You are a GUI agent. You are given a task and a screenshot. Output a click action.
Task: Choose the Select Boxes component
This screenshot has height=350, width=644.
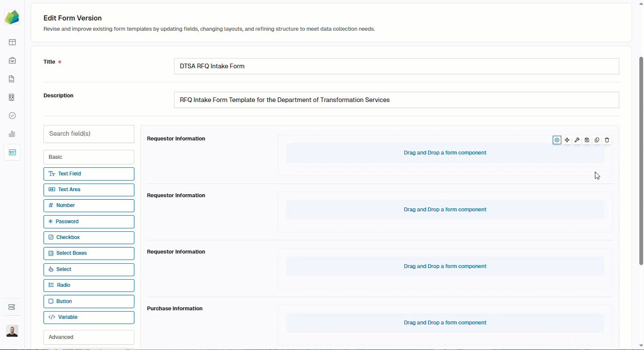click(89, 253)
